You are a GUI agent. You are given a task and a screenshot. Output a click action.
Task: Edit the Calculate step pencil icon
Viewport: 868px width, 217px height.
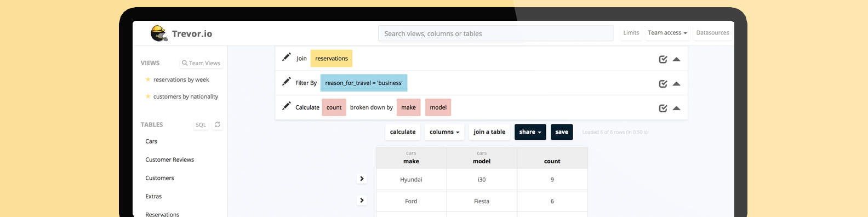(286, 106)
